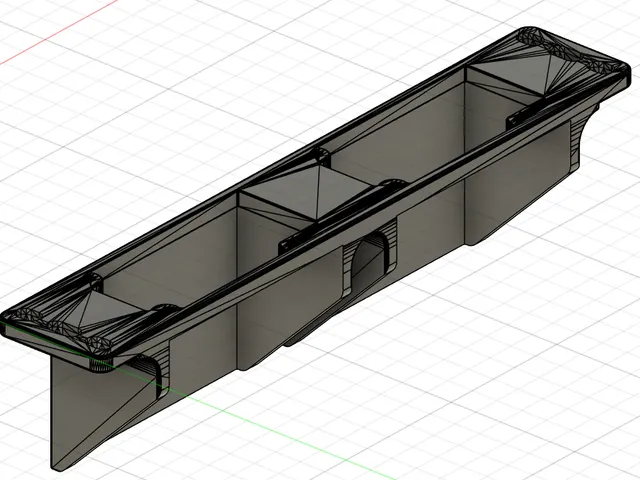The height and width of the screenshot is (480, 640).
Task: Select the pyramid recess at the near end
Action: (x=103, y=311)
